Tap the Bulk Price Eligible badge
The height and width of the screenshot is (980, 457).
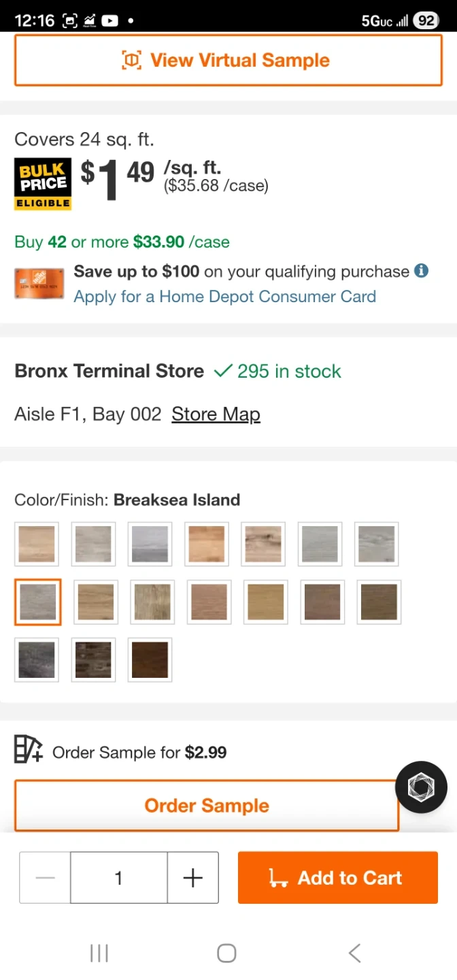tap(43, 184)
